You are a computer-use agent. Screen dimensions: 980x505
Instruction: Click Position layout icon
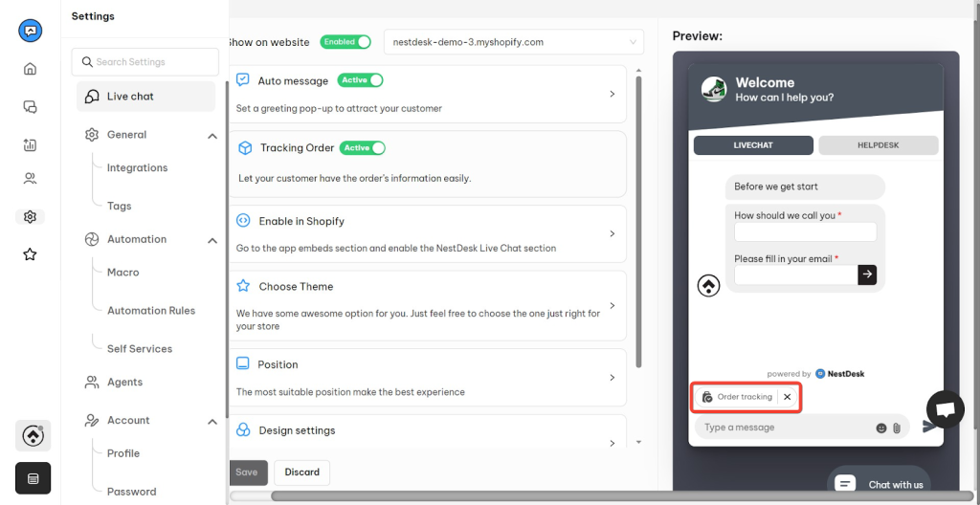[x=242, y=363]
